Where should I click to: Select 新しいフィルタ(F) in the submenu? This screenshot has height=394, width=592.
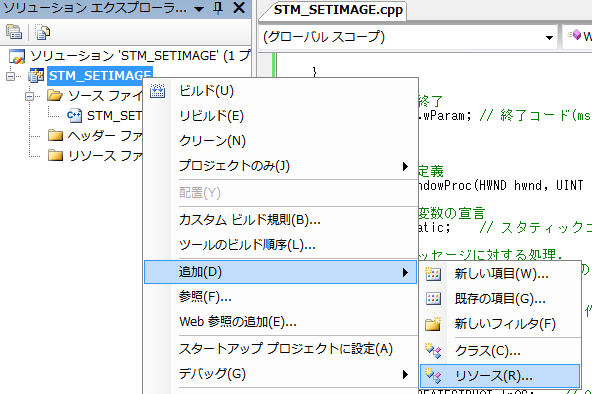click(500, 324)
